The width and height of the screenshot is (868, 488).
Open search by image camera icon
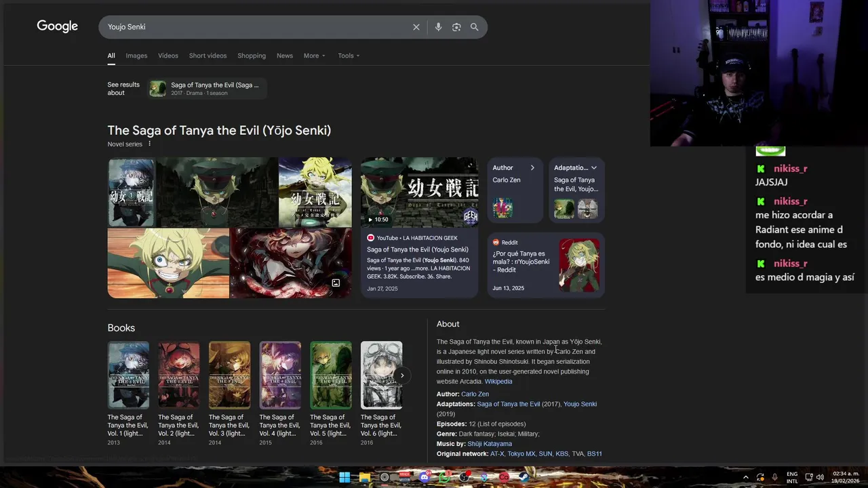[456, 27]
